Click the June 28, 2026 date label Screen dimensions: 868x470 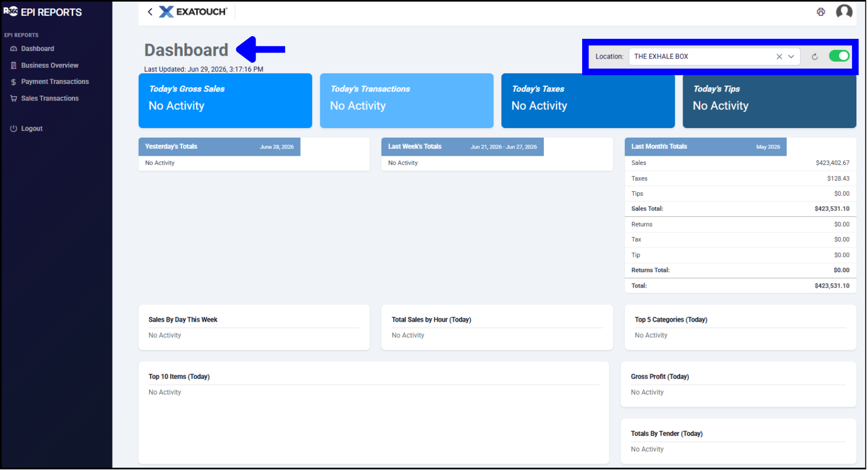[277, 147]
